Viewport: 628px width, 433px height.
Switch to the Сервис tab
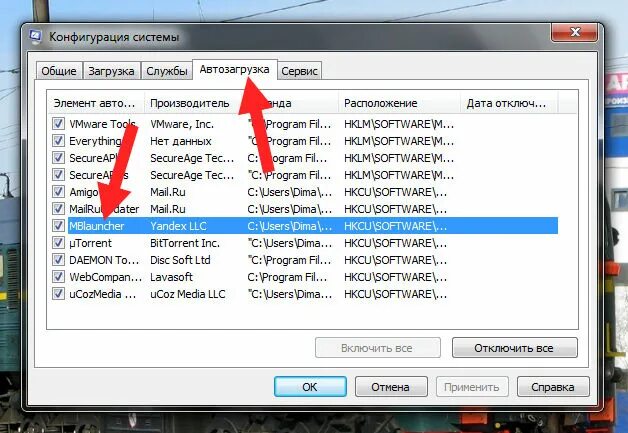pos(299,71)
